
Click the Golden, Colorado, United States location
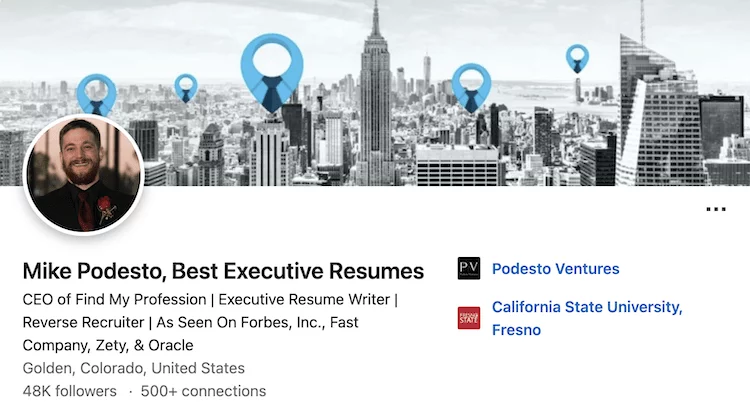(x=133, y=368)
